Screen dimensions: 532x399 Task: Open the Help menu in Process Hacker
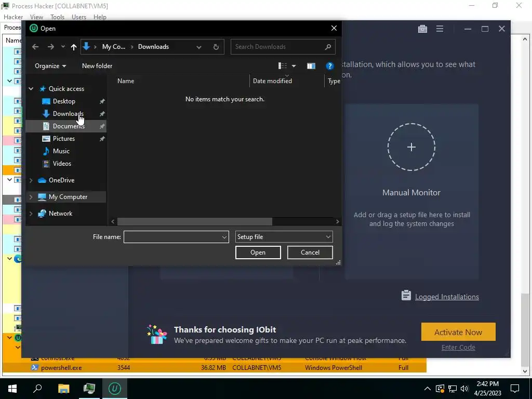pyautogui.click(x=100, y=17)
